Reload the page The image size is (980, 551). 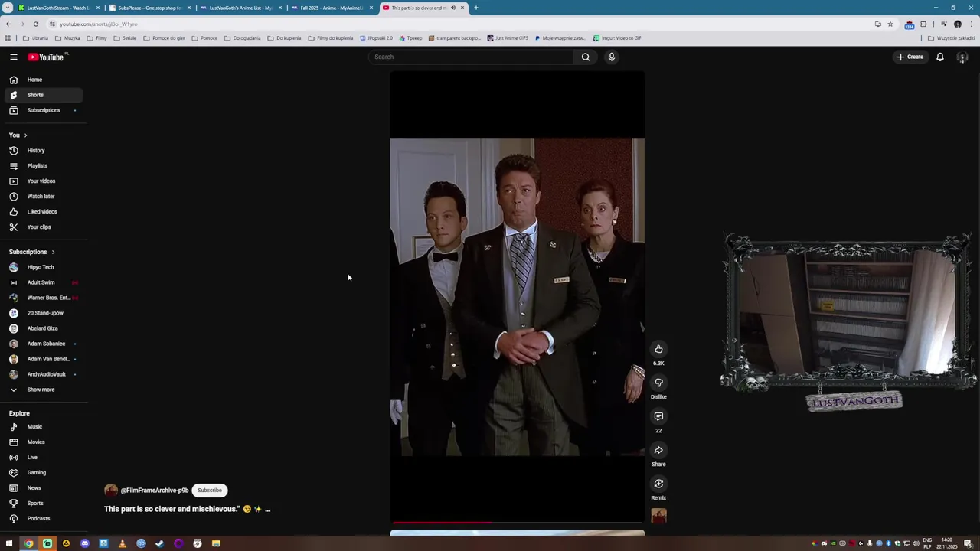point(35,24)
